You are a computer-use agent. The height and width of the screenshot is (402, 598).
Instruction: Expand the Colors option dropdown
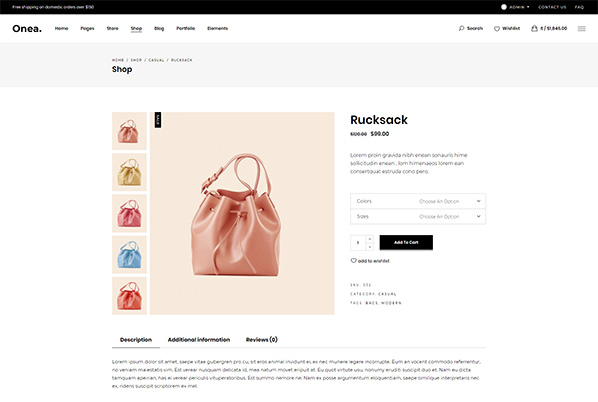point(418,201)
